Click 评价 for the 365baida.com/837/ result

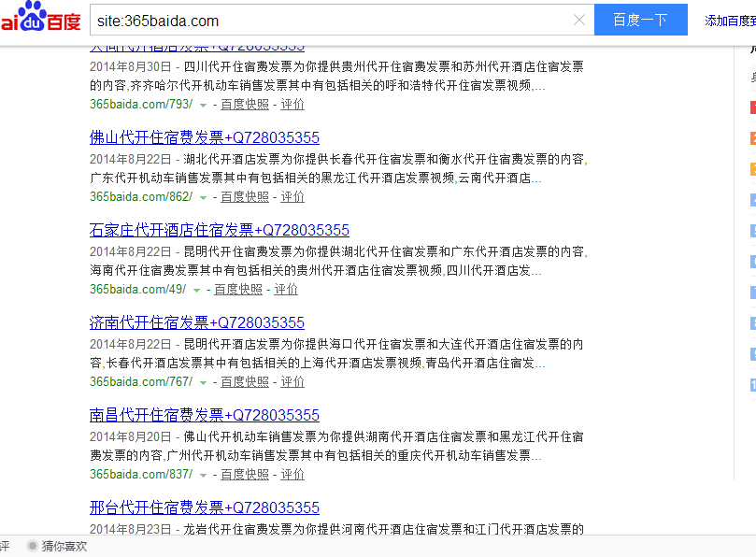[x=292, y=475]
